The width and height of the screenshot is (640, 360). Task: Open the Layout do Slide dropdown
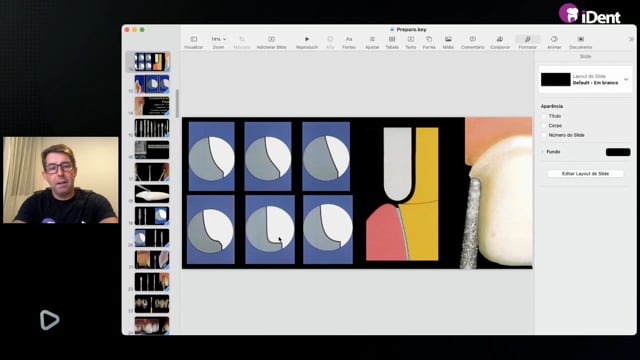[585, 79]
